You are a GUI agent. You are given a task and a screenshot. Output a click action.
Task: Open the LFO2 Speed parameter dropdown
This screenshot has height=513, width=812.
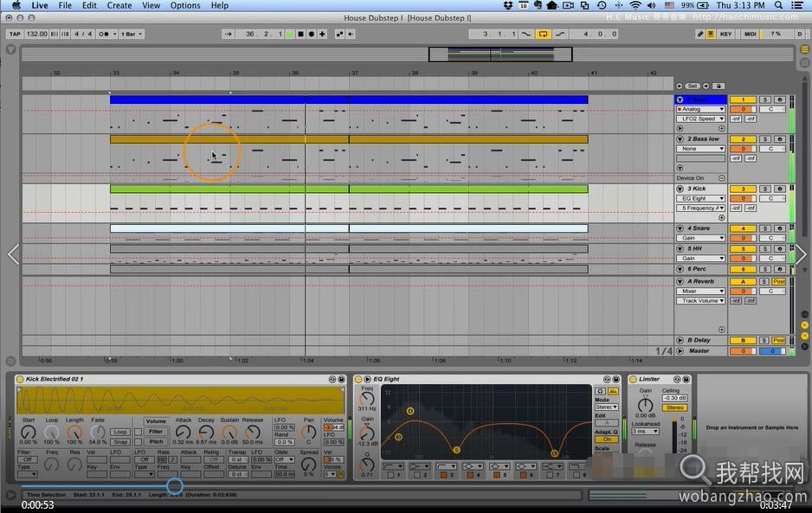click(x=700, y=119)
